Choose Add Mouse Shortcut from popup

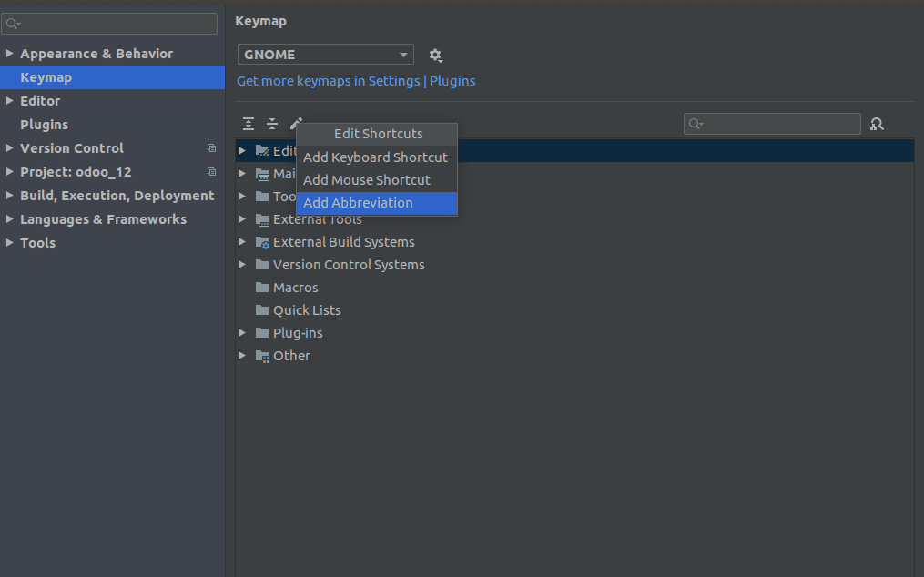click(x=377, y=180)
